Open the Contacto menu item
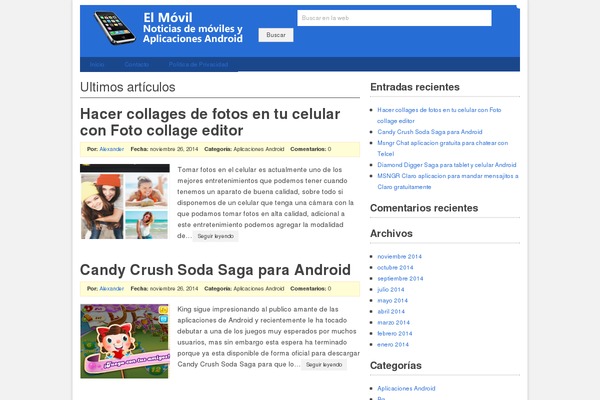This screenshot has width=600, height=400. click(x=137, y=64)
